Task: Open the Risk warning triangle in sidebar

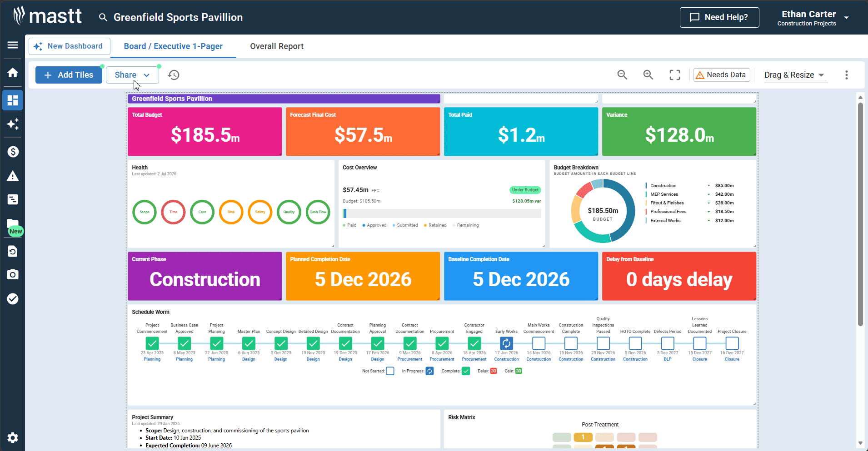Action: [x=13, y=176]
